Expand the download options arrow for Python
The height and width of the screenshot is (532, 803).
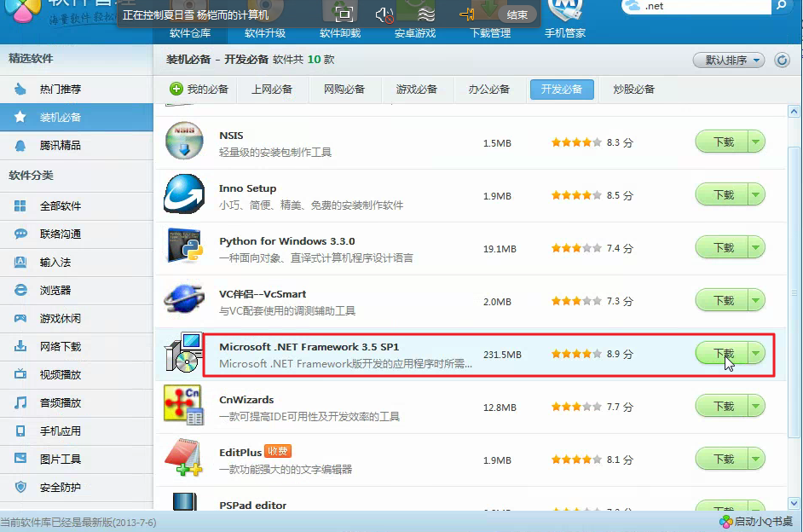(x=756, y=247)
